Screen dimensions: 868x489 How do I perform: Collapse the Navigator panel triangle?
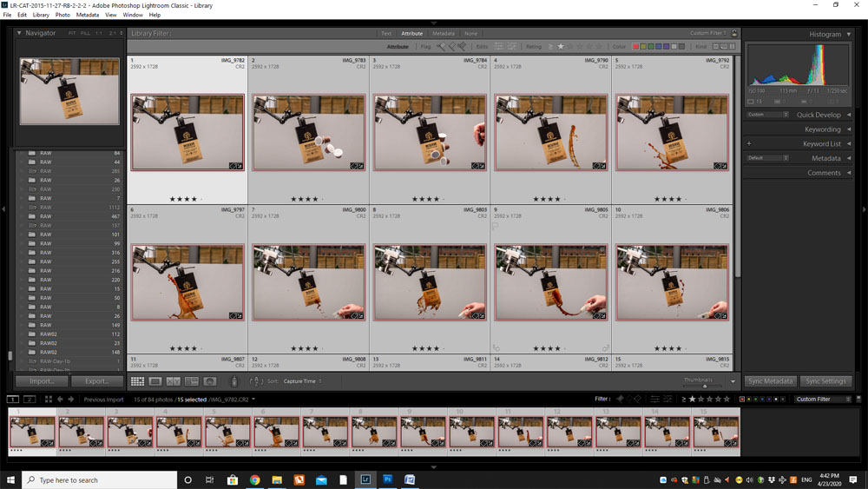click(19, 33)
